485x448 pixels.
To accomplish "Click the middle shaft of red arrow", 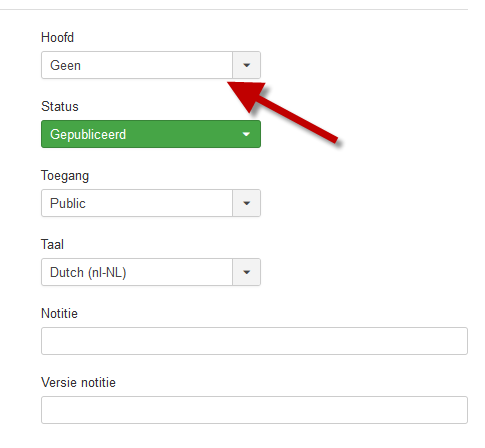I will click(296, 119).
